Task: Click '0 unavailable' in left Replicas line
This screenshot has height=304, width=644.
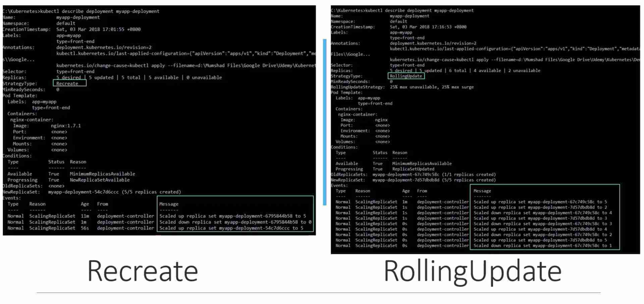Action: tap(204, 77)
